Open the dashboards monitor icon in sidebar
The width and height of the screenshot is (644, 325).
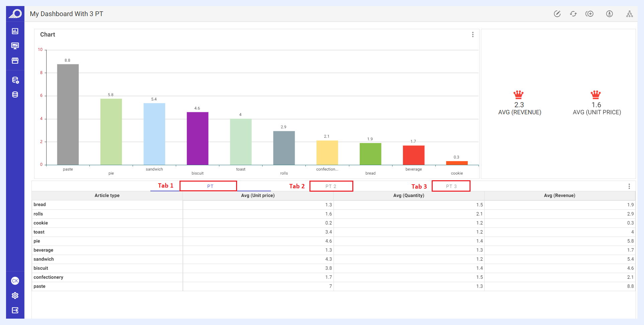(x=15, y=46)
